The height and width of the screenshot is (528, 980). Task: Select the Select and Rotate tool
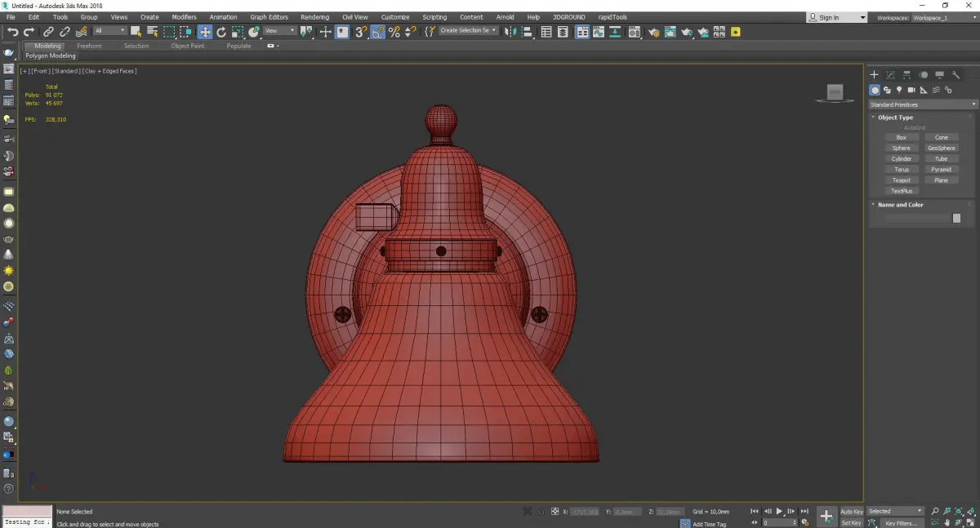point(220,32)
